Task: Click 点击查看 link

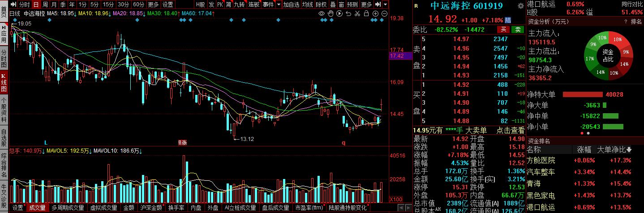Action: (x=510, y=130)
